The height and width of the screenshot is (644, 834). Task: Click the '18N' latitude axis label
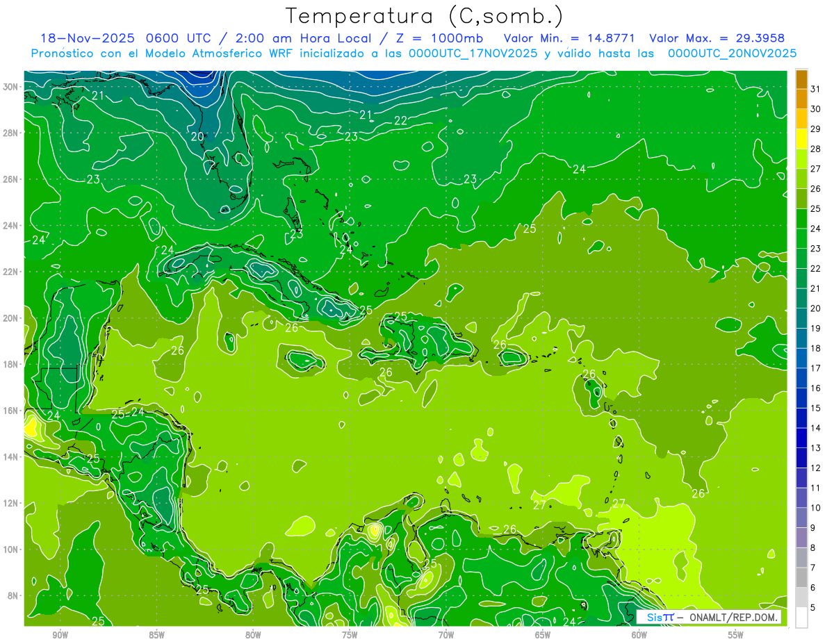coord(11,364)
